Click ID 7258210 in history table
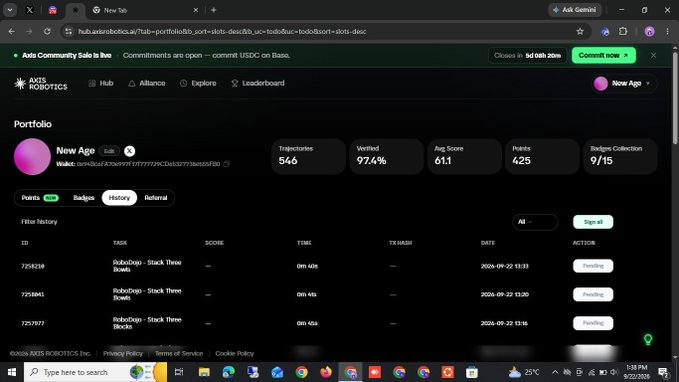The image size is (679, 382). pyautogui.click(x=33, y=266)
